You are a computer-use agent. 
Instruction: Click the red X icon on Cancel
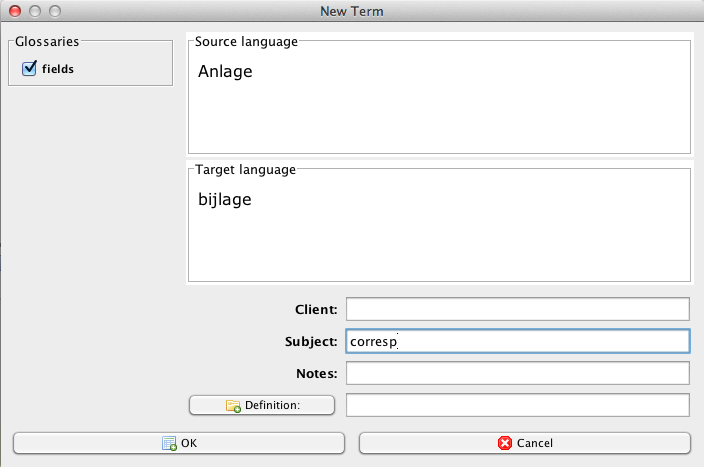point(505,443)
